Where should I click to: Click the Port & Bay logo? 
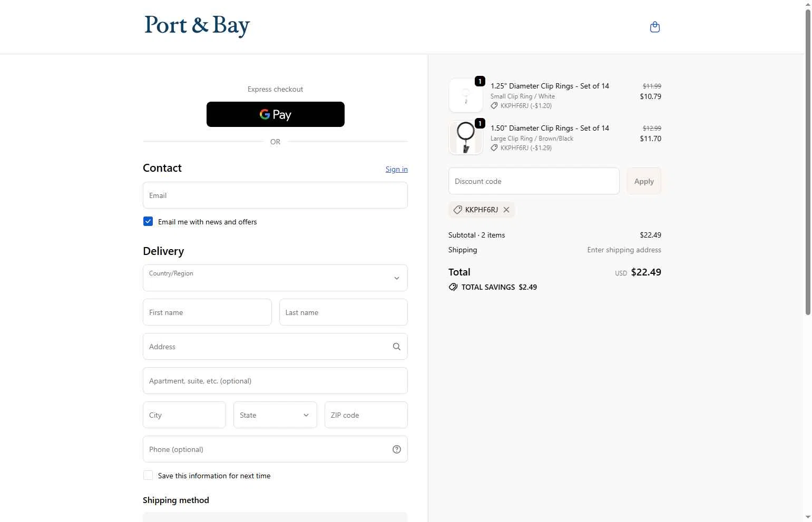pos(197,25)
